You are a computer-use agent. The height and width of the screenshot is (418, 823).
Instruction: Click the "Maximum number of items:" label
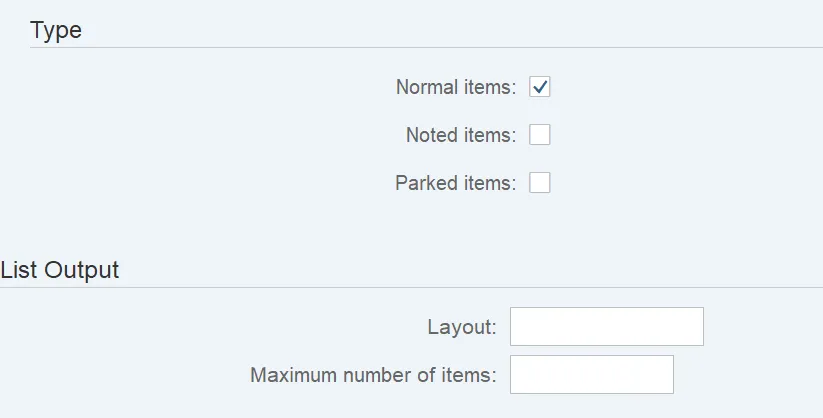(373, 375)
